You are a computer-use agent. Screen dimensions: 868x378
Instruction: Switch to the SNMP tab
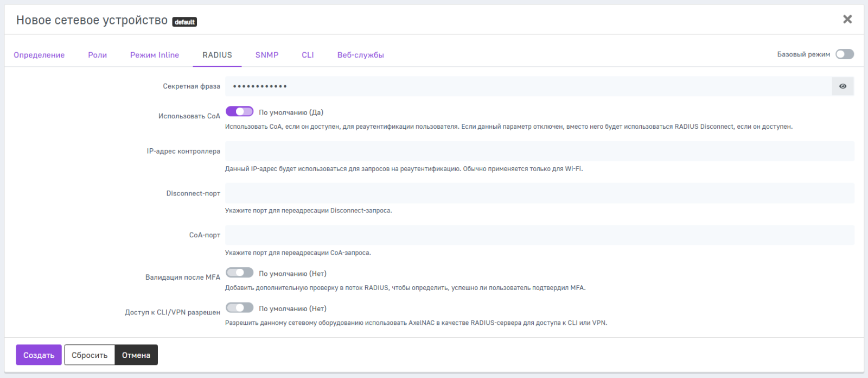(x=267, y=55)
